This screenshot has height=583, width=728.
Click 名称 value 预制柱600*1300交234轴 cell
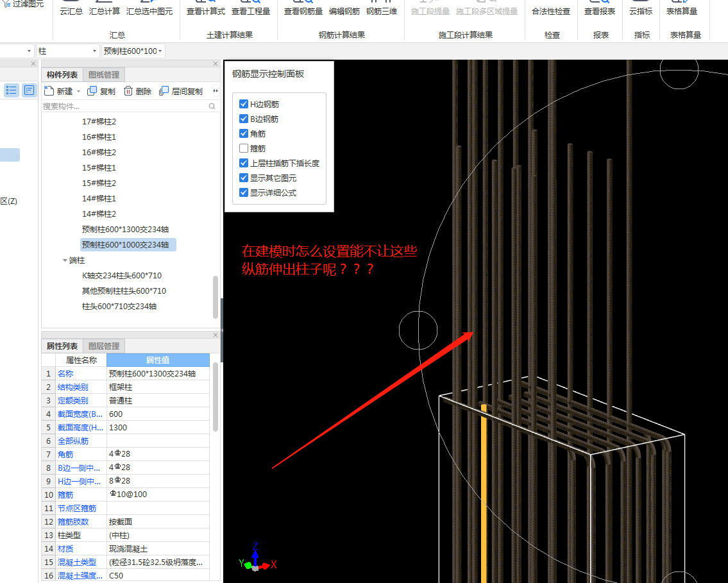pyautogui.click(x=158, y=374)
